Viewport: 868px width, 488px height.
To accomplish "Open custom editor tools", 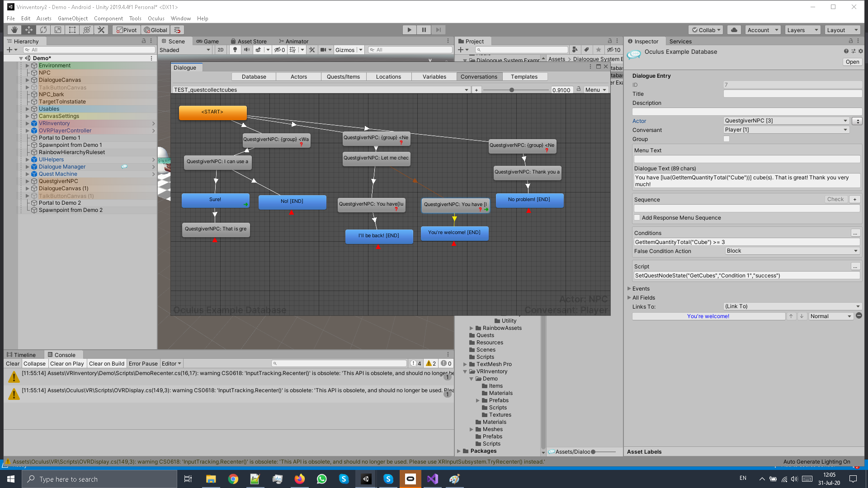I will tap(101, 30).
